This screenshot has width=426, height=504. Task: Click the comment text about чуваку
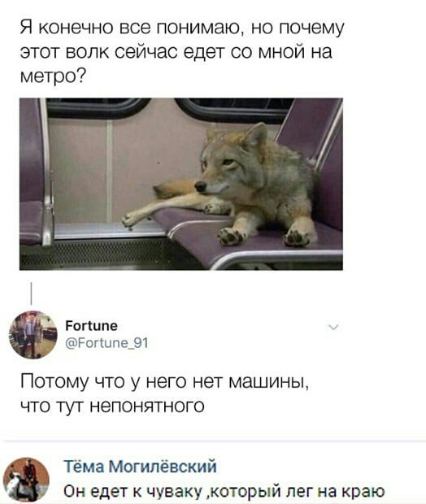coord(224,491)
